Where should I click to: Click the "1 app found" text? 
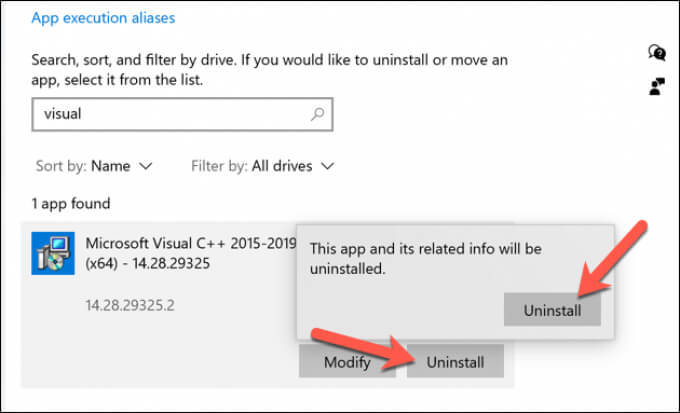pos(70,204)
